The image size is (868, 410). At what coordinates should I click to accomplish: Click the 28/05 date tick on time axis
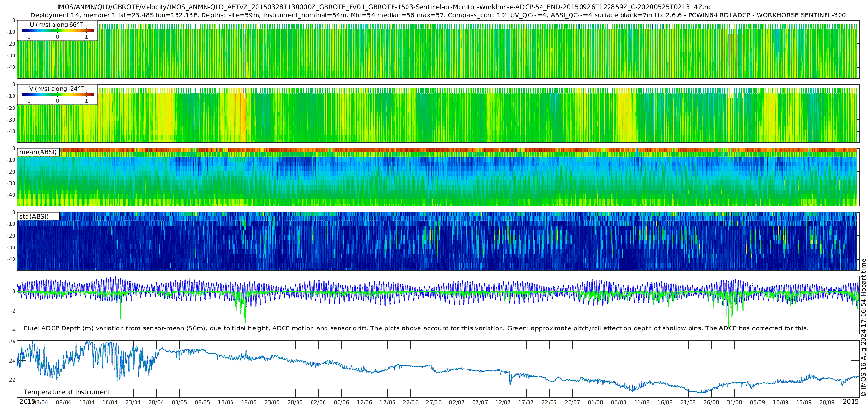pyautogui.click(x=295, y=402)
